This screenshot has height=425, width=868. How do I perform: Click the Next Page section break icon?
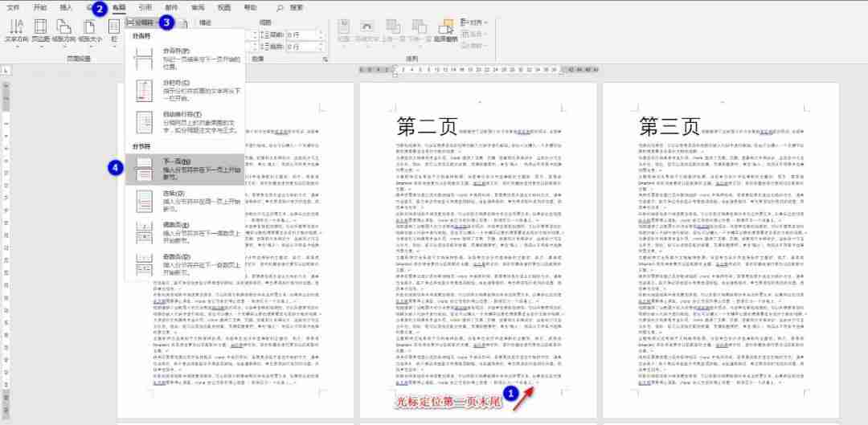[144, 170]
